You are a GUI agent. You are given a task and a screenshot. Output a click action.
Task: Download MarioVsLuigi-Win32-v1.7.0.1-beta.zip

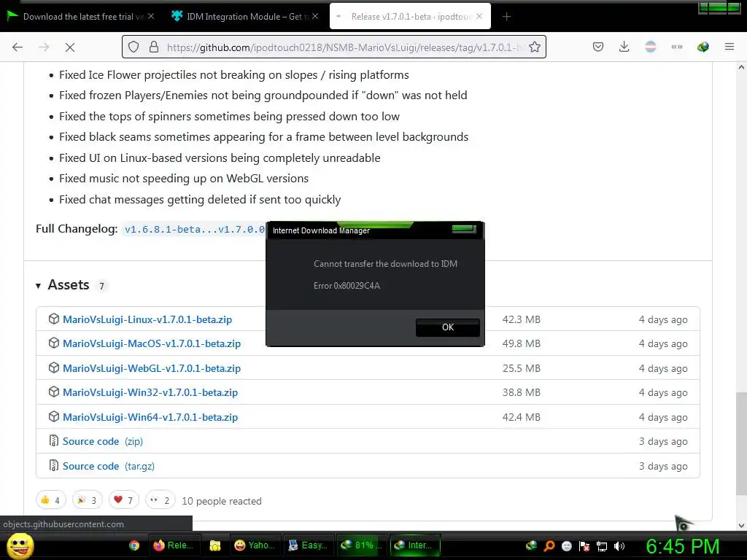[x=150, y=393]
